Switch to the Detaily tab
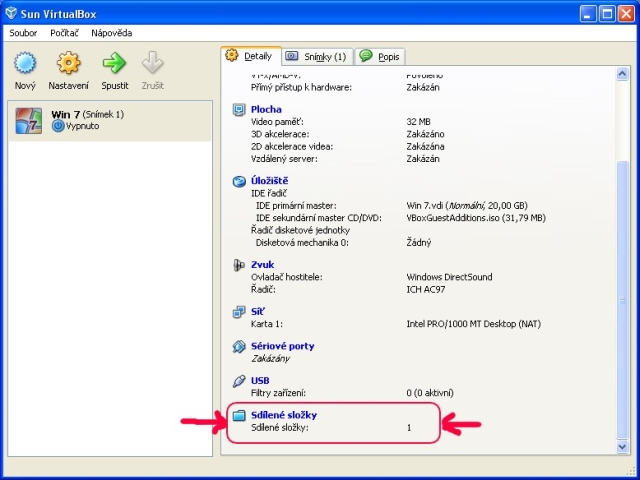The height and width of the screenshot is (480, 640). (251, 56)
